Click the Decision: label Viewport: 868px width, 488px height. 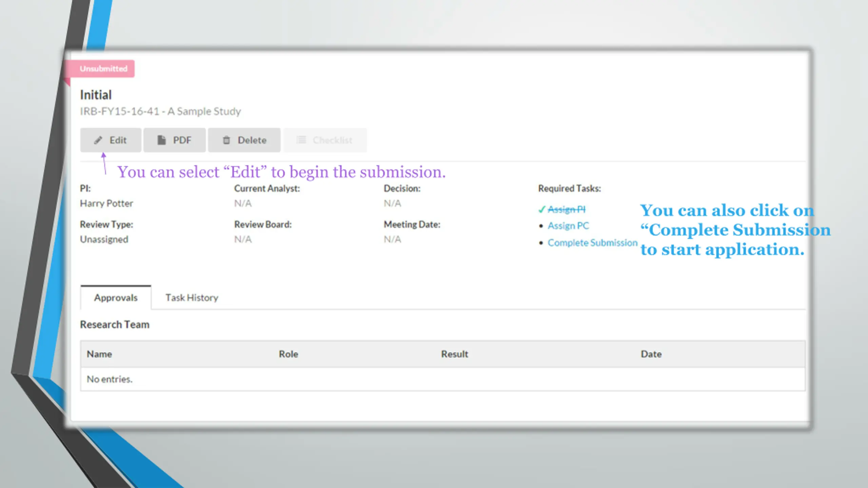pos(402,188)
